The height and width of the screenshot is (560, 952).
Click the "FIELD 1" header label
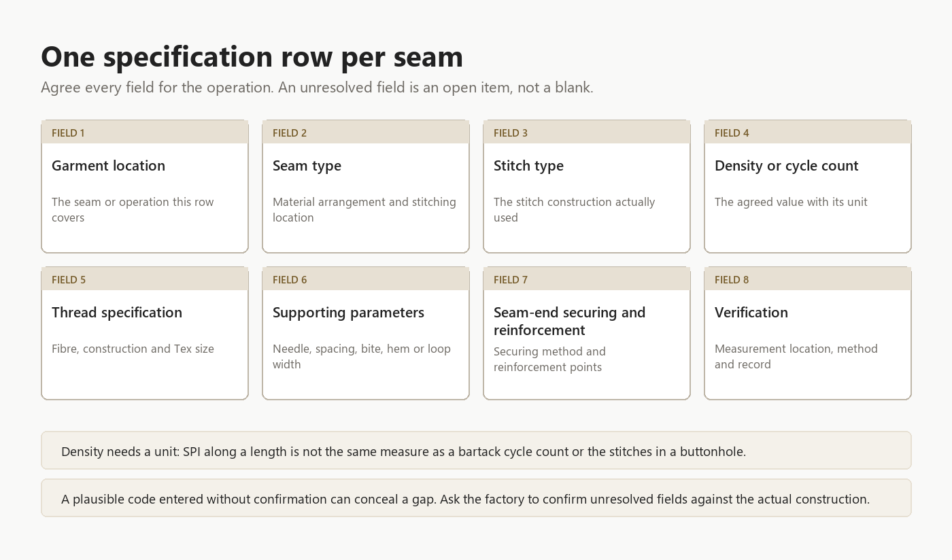coord(68,133)
